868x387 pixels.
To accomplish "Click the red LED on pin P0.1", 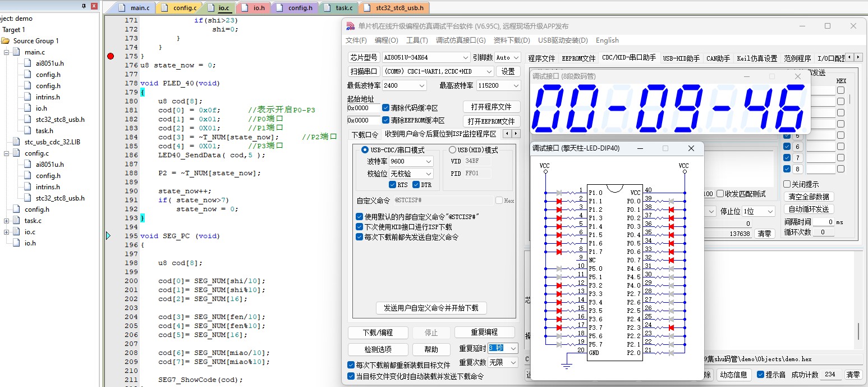I will (x=671, y=210).
